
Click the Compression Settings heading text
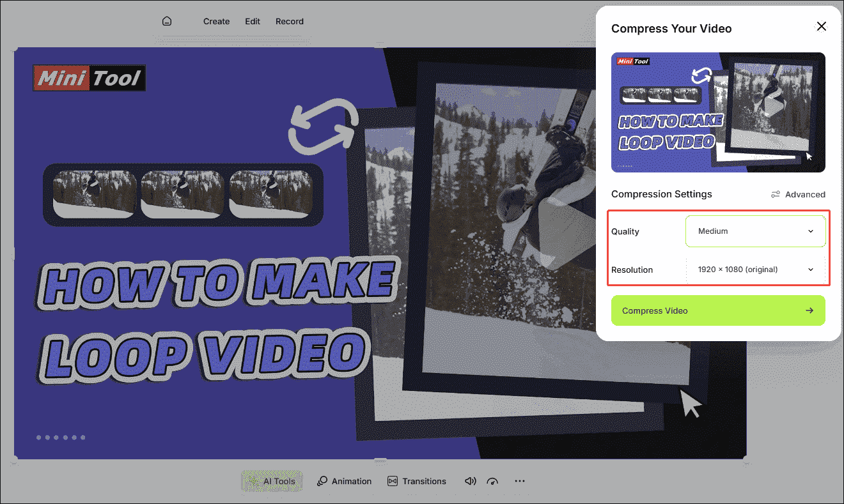(x=661, y=194)
